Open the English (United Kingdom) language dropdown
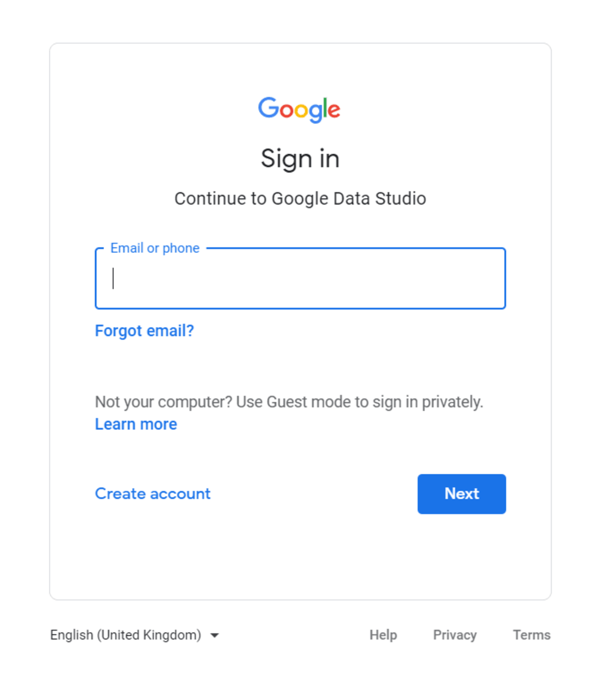Image resolution: width=609 pixels, height=700 pixels. (x=127, y=635)
